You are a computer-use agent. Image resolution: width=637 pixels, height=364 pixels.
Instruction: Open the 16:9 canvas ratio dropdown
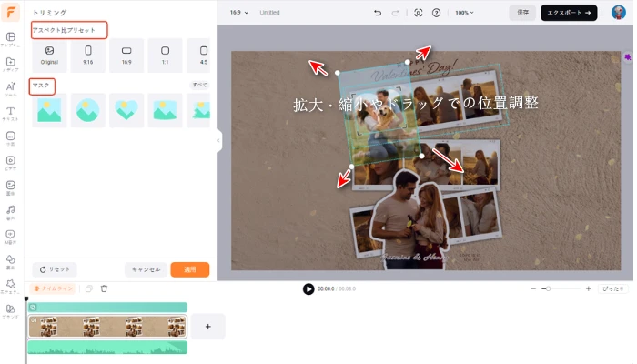click(x=238, y=13)
